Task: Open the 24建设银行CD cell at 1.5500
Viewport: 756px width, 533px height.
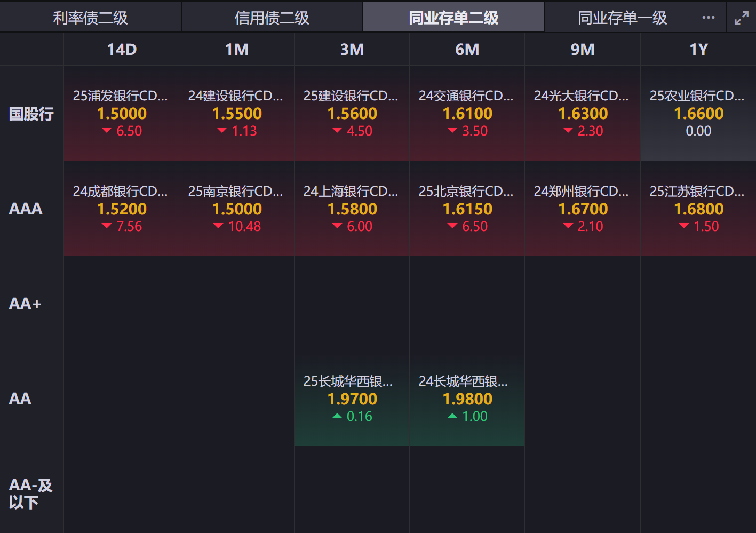Action: point(237,113)
